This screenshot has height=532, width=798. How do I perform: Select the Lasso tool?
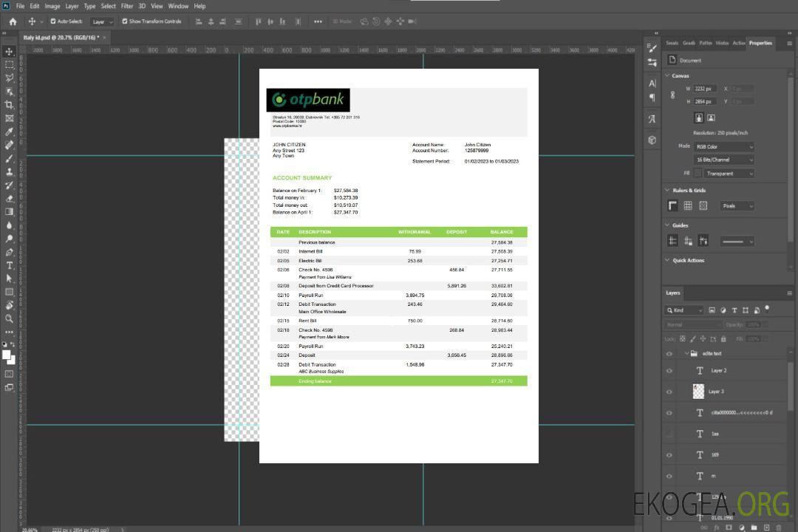tap(9, 78)
